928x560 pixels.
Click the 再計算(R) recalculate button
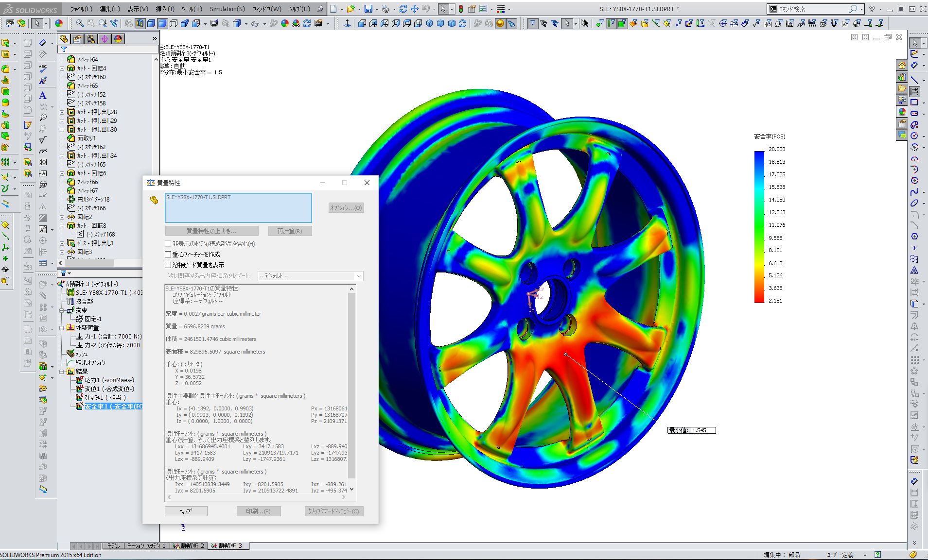[289, 231]
